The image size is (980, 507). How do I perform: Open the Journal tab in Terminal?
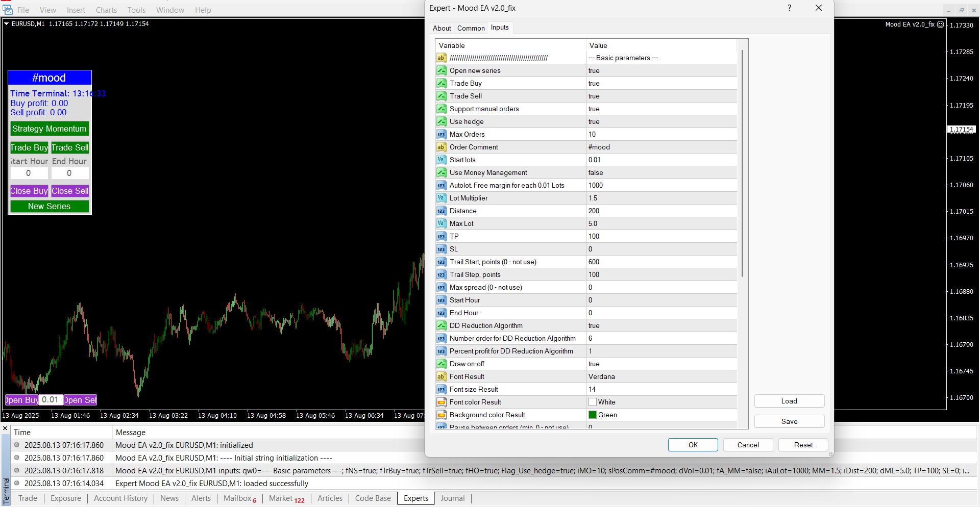[452, 498]
